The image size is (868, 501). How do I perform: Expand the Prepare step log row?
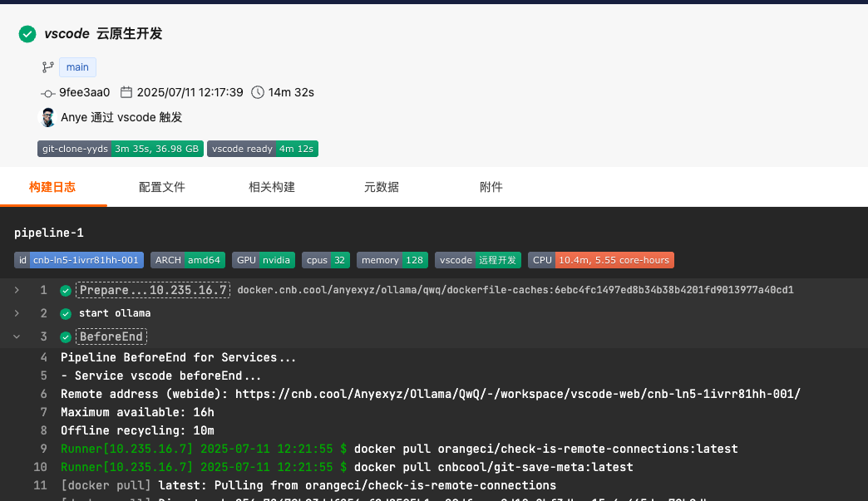point(17,290)
